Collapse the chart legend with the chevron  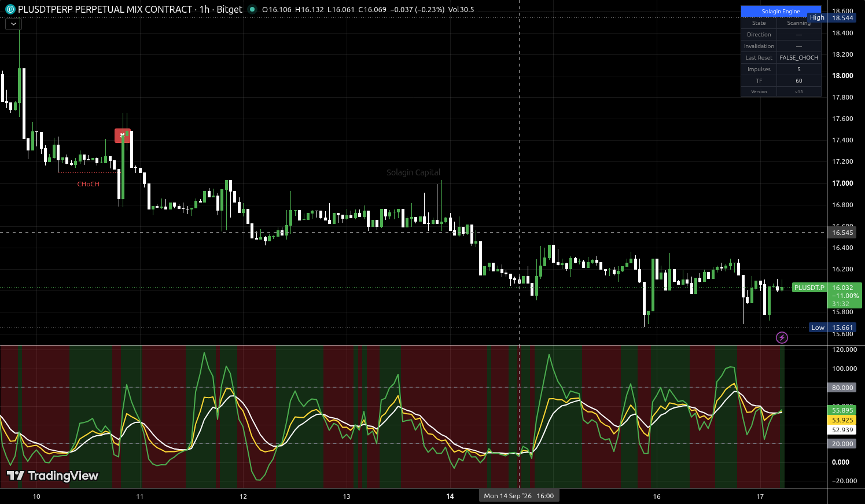(x=13, y=24)
